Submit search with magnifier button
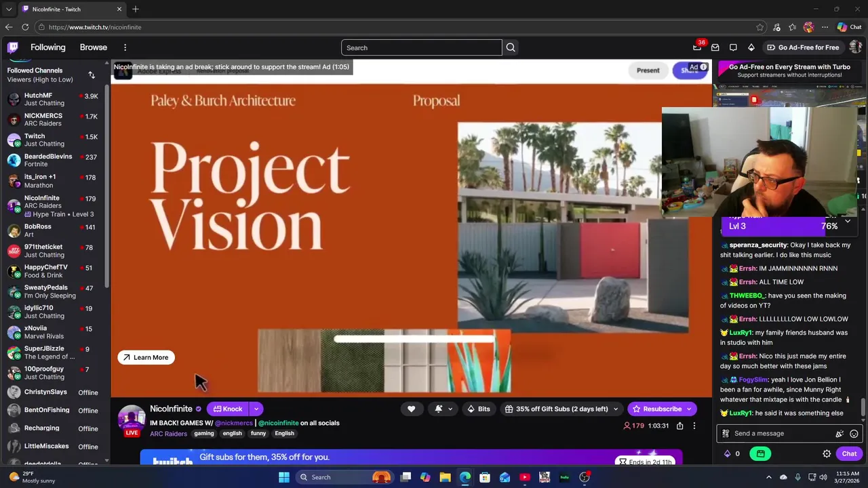Image resolution: width=868 pixels, height=488 pixels. coord(511,47)
